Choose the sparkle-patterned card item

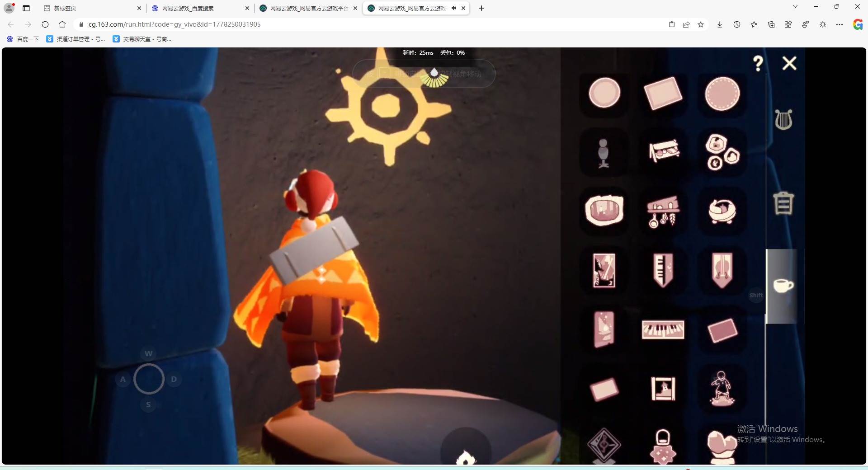click(604, 329)
